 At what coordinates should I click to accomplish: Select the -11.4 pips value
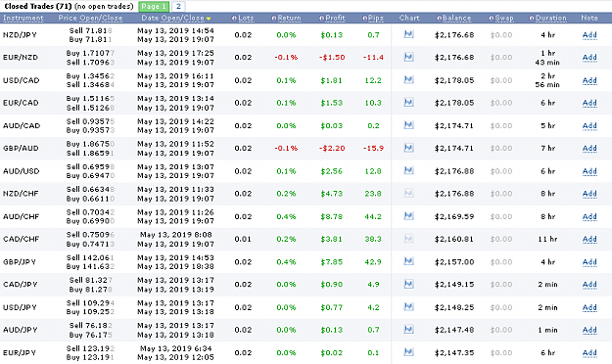(373, 58)
